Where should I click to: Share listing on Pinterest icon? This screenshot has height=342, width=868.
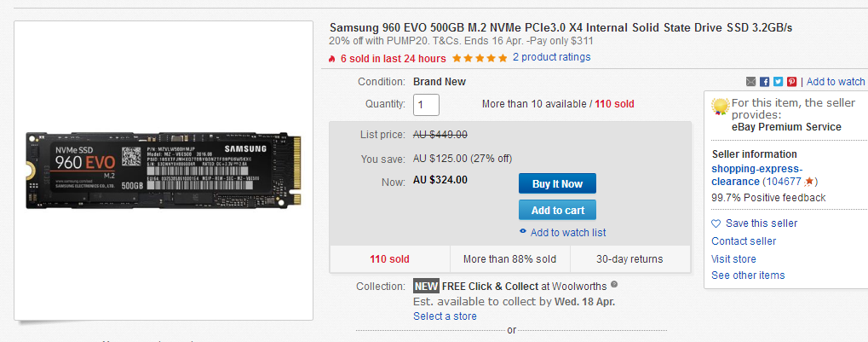coord(792,82)
